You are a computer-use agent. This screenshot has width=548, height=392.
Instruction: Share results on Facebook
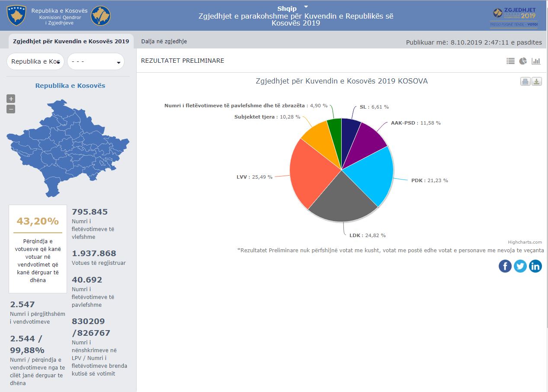[505, 266]
